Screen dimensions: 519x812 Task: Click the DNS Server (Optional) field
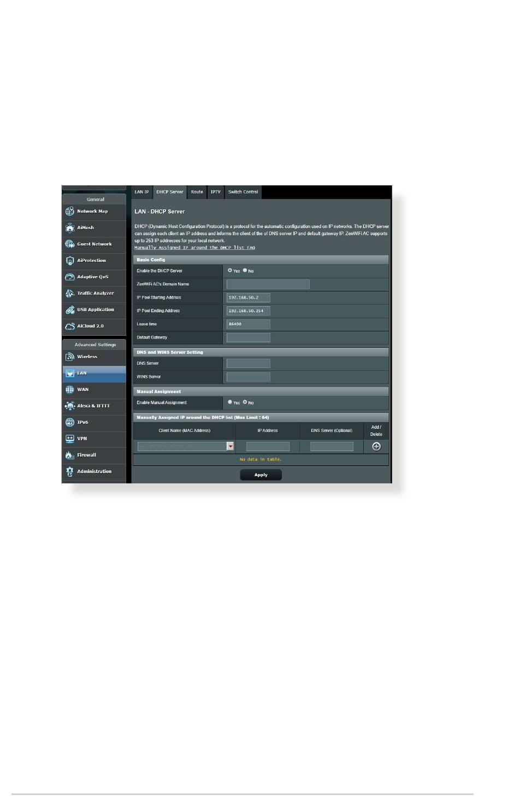click(x=332, y=447)
